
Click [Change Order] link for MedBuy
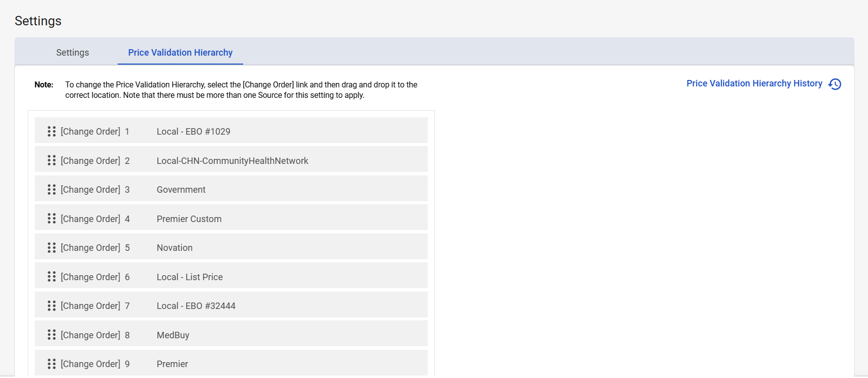point(90,335)
